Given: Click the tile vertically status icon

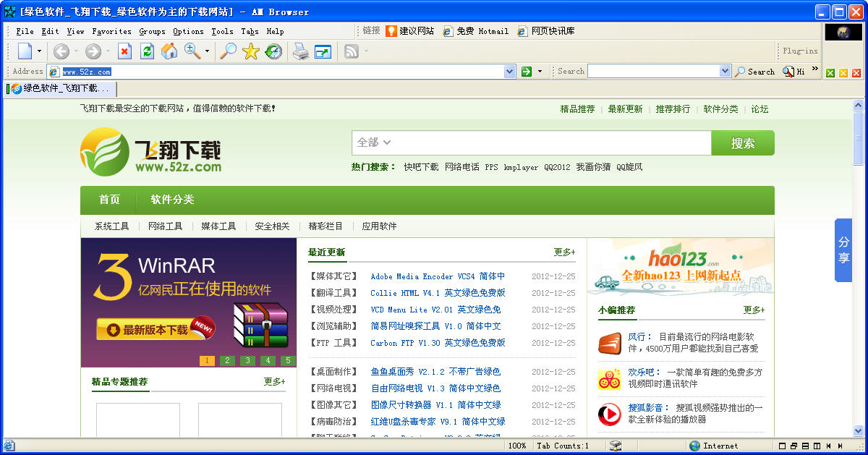Looking at the screenshot, I should [x=817, y=446].
